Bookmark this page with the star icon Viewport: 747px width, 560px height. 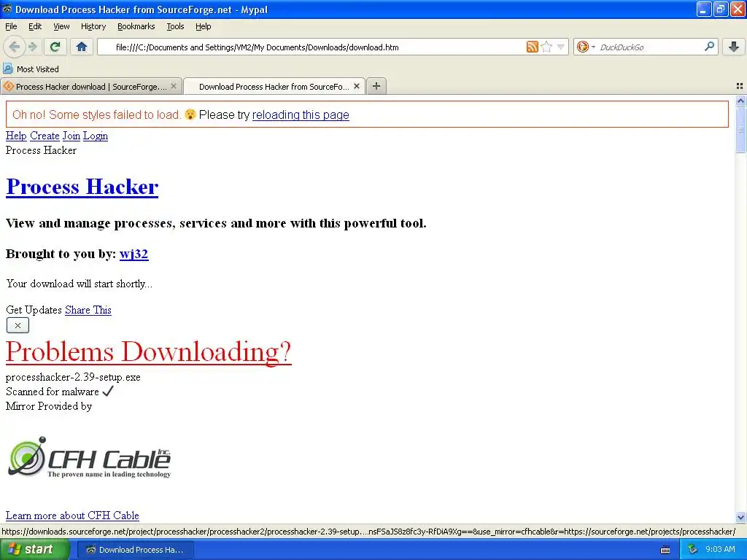(x=546, y=47)
